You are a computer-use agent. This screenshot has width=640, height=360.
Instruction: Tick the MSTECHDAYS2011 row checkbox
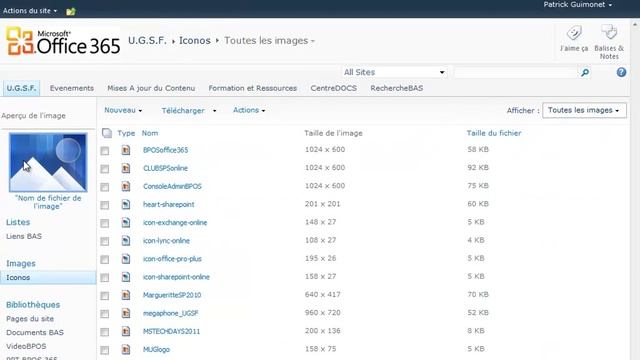point(105,332)
